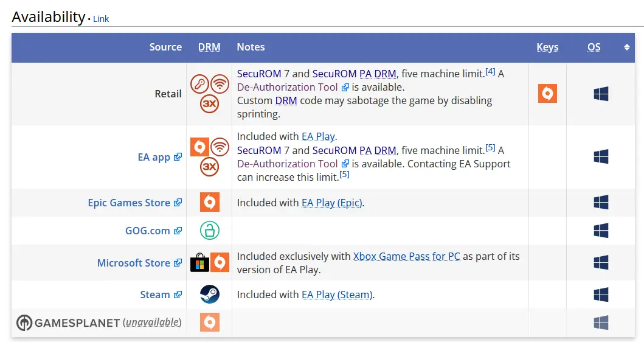
Task: Click the Windows icon in Microsoft Store row
Action: pyautogui.click(x=601, y=262)
